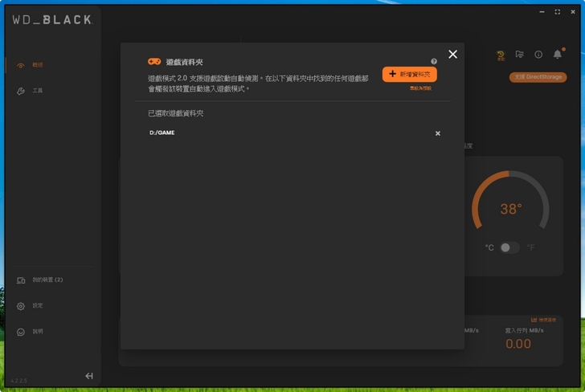
Task: Close the 遊戲資料夾 dialog with the X
Action: (x=452, y=55)
